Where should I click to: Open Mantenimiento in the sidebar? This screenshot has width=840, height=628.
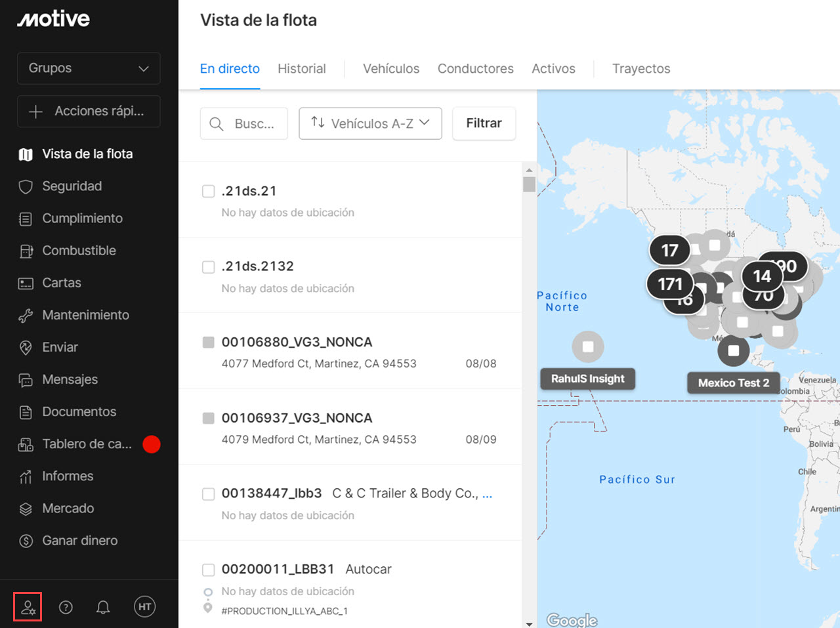tap(86, 315)
